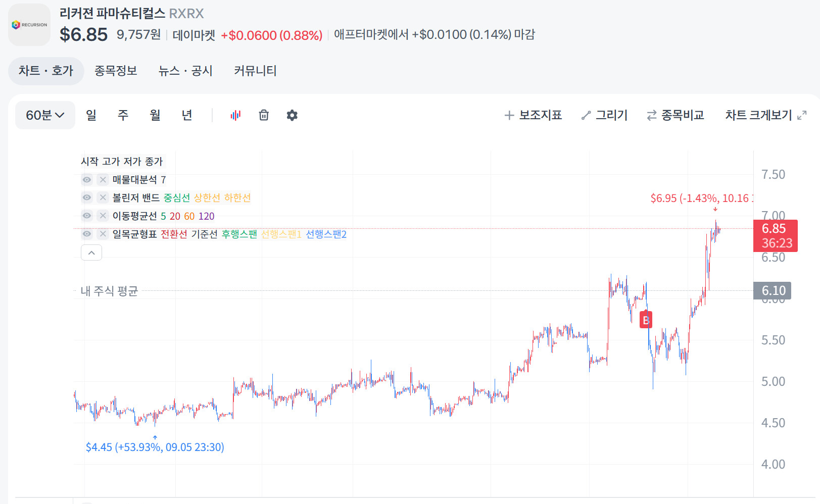Click the 볼린저 밴드 indicator name
This screenshot has width=820, height=504.
[136, 197]
